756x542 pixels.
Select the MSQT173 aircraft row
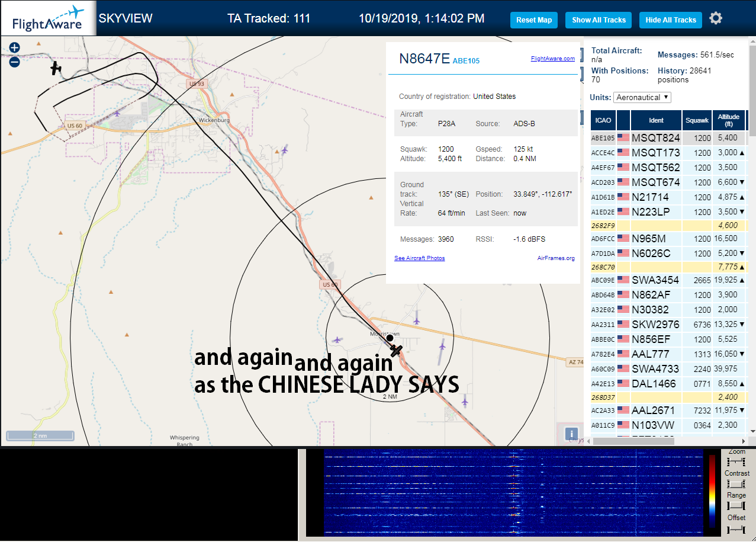click(x=668, y=153)
